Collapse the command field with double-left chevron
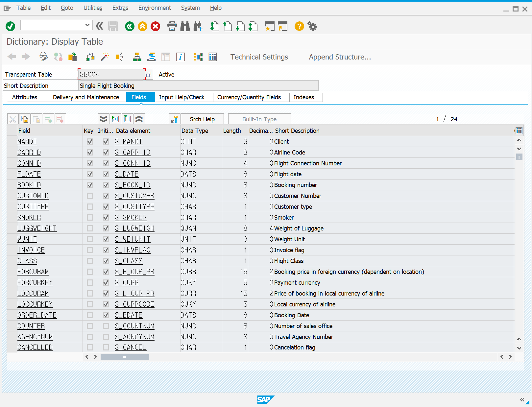Screen dimensions: 532x407 point(99,26)
